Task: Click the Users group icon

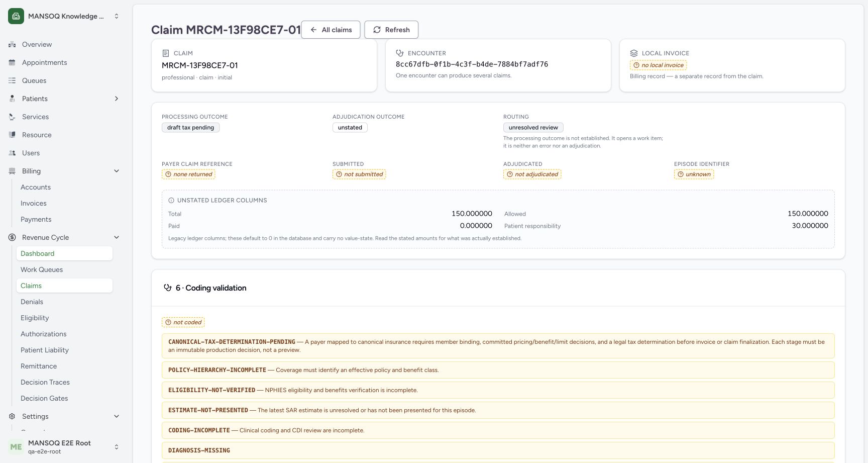Action: pos(12,153)
